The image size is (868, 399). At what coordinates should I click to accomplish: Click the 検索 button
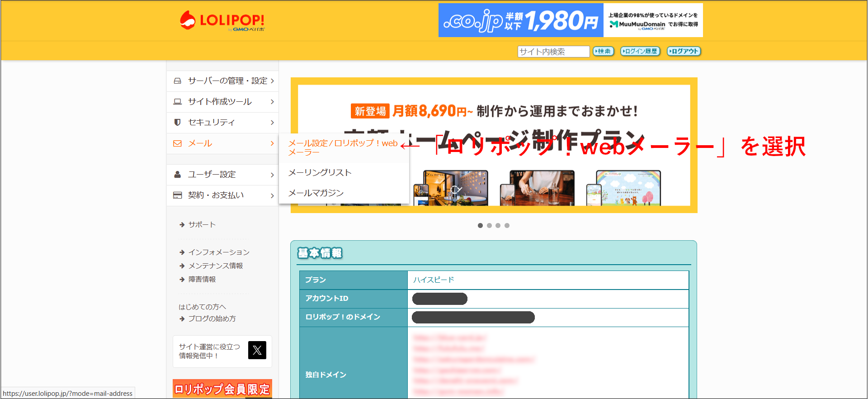(x=603, y=51)
